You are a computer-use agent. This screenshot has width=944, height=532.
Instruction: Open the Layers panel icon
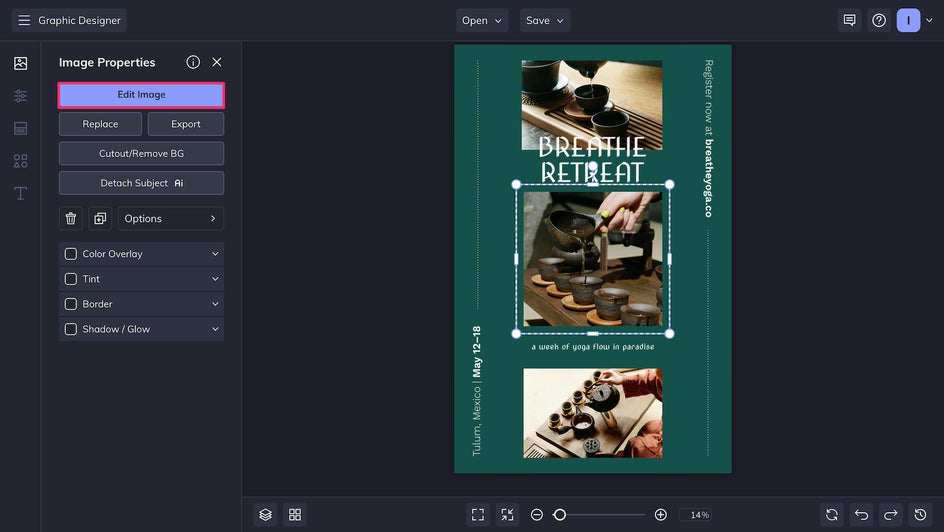pos(265,514)
